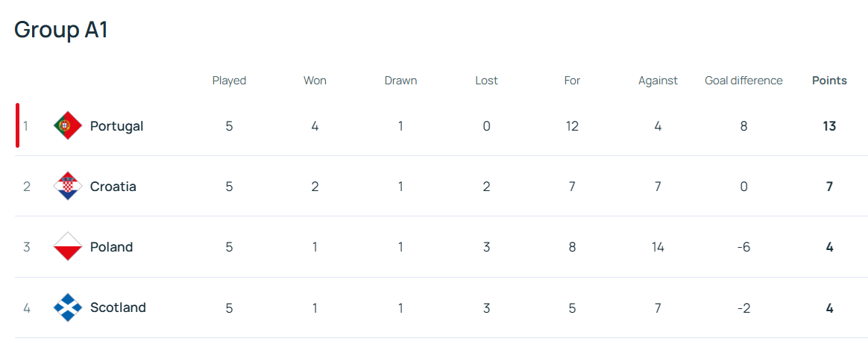Open the Croatia team link
Viewport: 868px width, 359px height.
coord(113,187)
